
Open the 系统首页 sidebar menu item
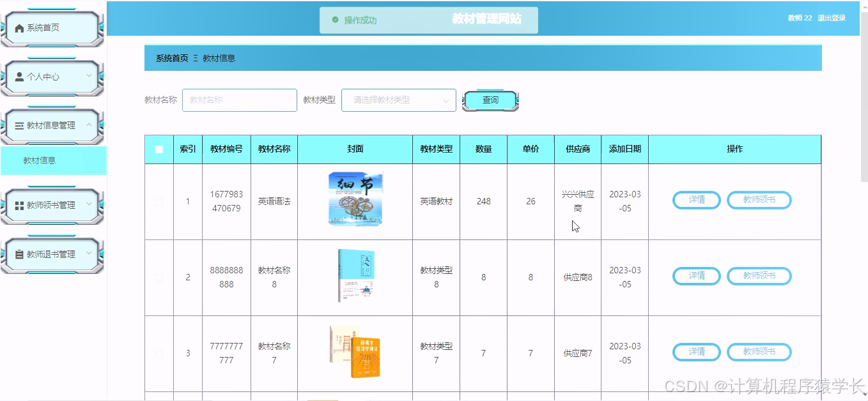click(52, 28)
